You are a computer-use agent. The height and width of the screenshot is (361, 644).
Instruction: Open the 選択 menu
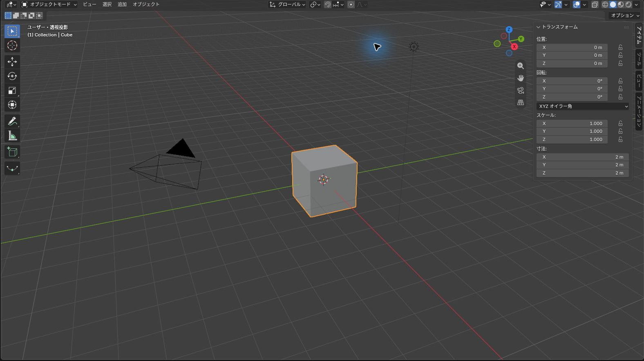(107, 4)
